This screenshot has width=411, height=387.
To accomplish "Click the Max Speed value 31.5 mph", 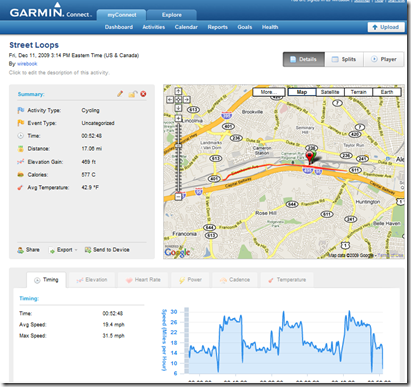I will 113,336.
